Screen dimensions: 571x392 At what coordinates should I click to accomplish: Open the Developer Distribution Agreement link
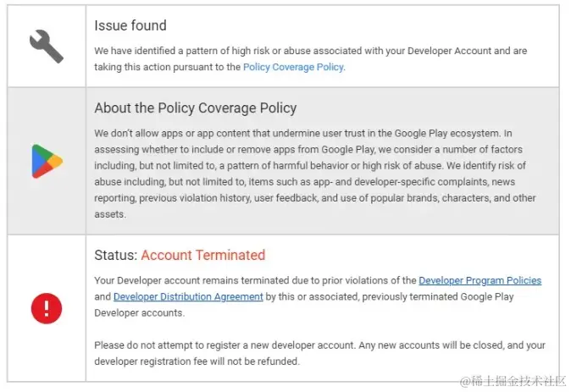[188, 296]
